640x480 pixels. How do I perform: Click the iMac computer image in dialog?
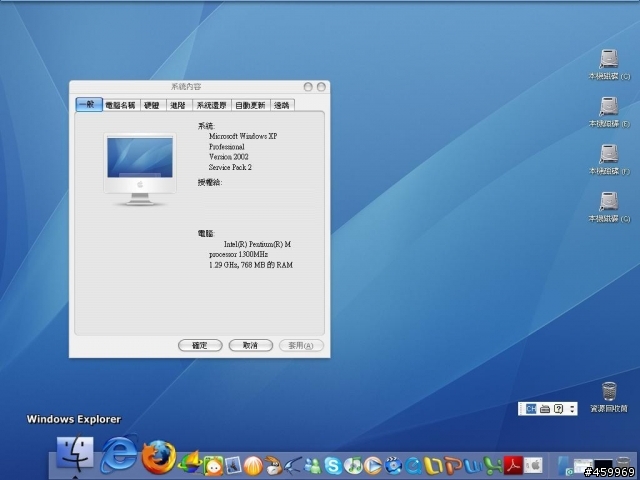point(140,169)
